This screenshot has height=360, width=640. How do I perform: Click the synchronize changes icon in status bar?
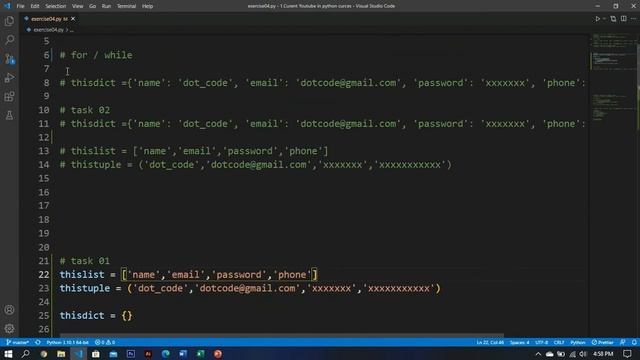(38, 342)
